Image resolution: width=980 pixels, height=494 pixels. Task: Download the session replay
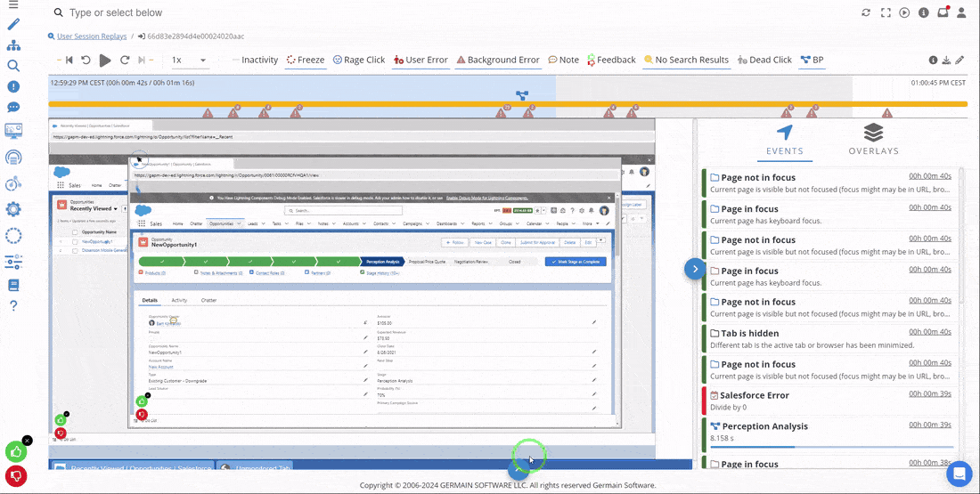[946, 60]
